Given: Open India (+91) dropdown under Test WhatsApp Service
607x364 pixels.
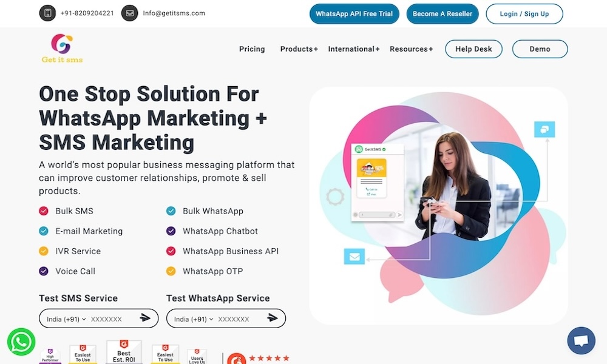Looking at the screenshot, I should click(x=194, y=318).
